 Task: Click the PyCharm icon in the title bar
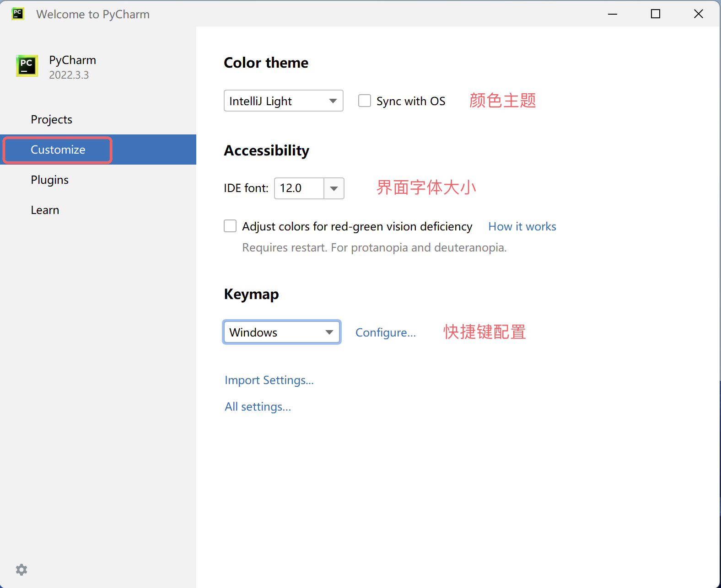18,14
